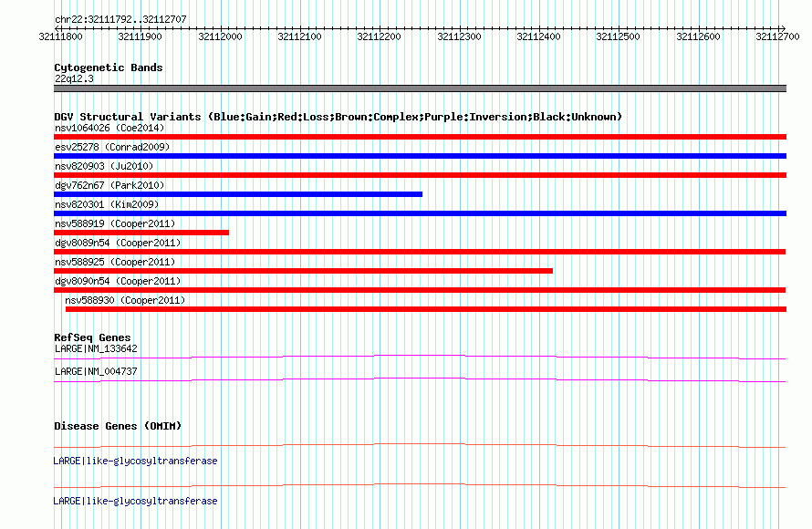This screenshot has height=529, width=812.
Task: Click the magenta gene line under NM_133642
Action: click(420, 357)
